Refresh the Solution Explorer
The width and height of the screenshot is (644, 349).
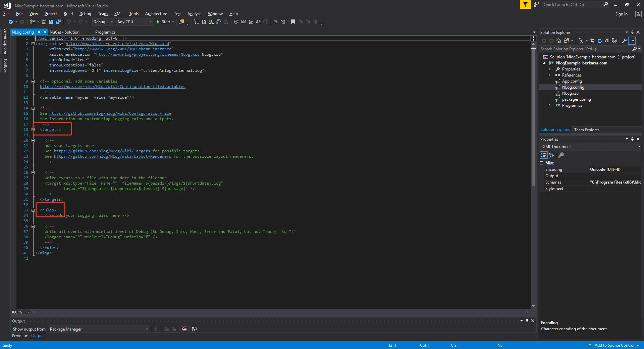pos(600,41)
